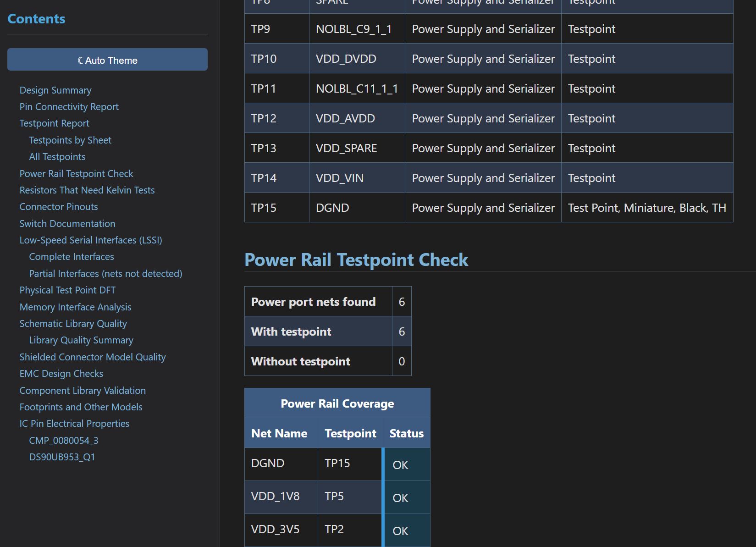756x547 pixels.
Task: Open the Testpoint Report section
Action: pyautogui.click(x=54, y=123)
